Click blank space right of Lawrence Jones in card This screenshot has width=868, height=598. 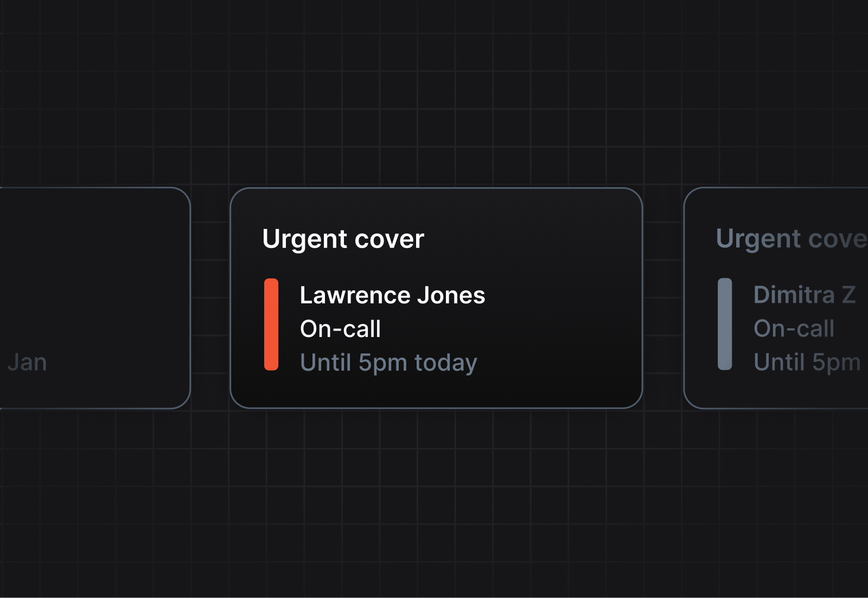pyautogui.click(x=559, y=296)
